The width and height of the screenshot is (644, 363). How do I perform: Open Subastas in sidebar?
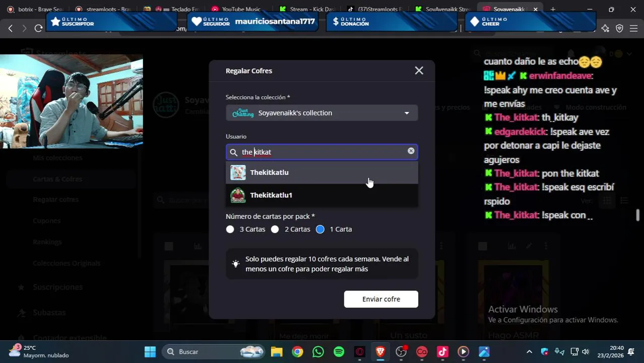pos(49,313)
